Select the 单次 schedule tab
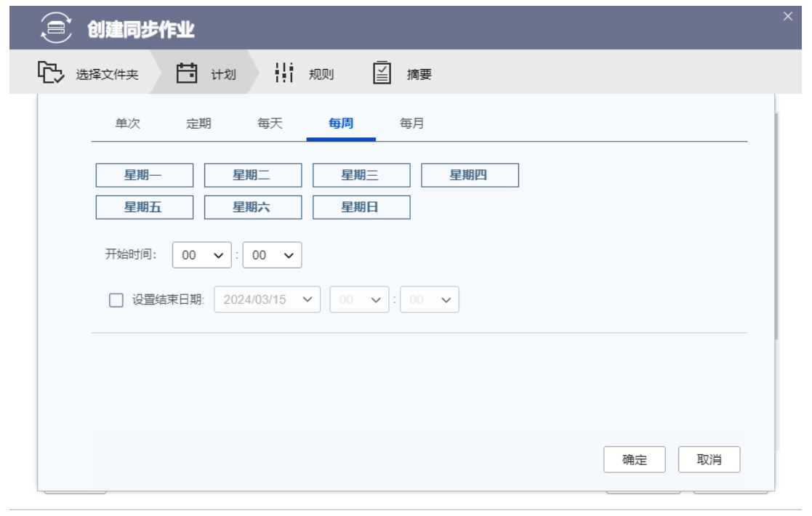Image resolution: width=812 pixels, height=516 pixels. click(127, 124)
